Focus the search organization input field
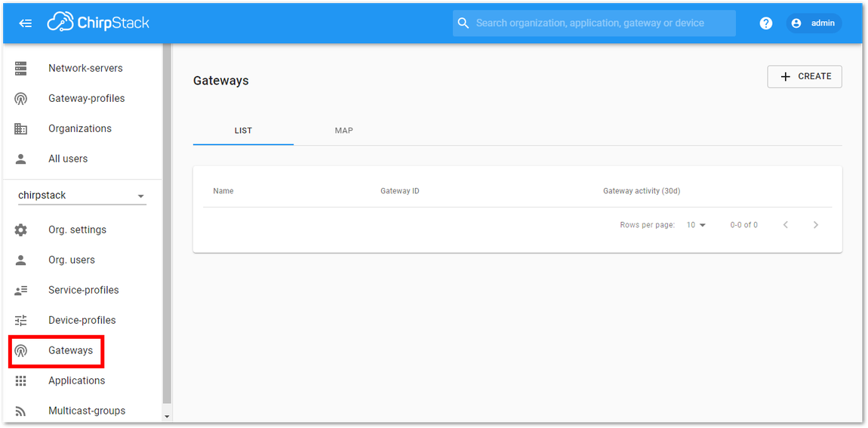The height and width of the screenshot is (428, 868). point(594,23)
